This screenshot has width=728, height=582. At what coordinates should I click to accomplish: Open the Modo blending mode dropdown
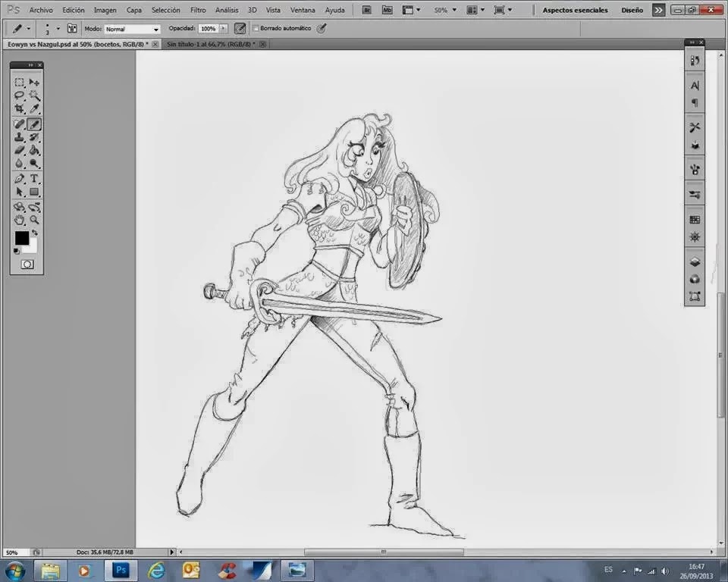coord(132,29)
